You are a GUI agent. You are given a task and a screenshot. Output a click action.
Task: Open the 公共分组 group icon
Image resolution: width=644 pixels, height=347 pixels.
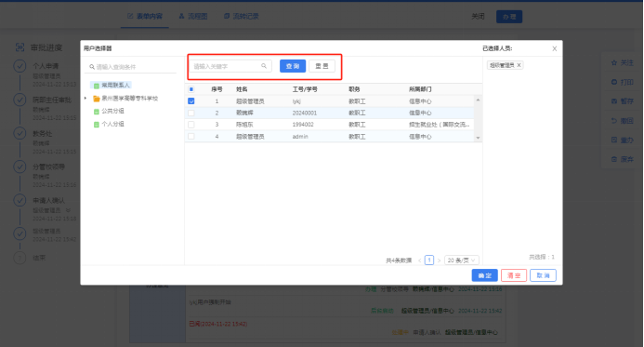[96, 112]
